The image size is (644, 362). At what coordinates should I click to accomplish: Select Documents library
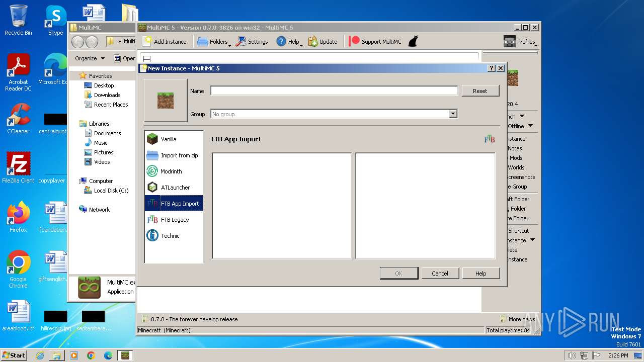pyautogui.click(x=107, y=133)
